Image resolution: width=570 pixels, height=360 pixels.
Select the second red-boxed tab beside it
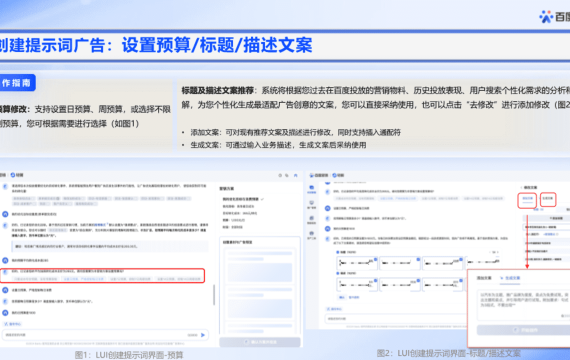[548, 199]
